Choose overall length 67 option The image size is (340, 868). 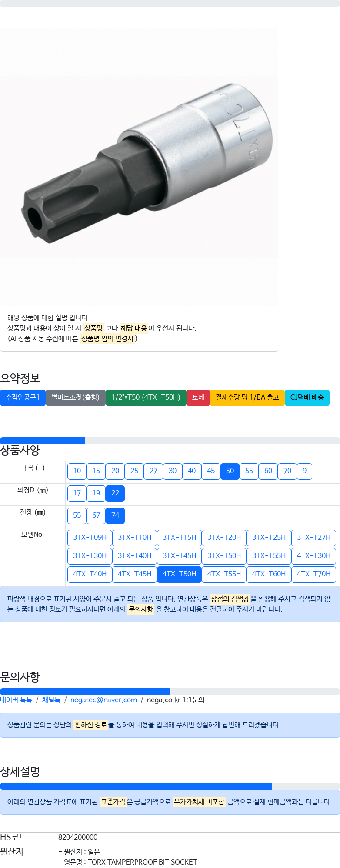pyautogui.click(x=96, y=515)
